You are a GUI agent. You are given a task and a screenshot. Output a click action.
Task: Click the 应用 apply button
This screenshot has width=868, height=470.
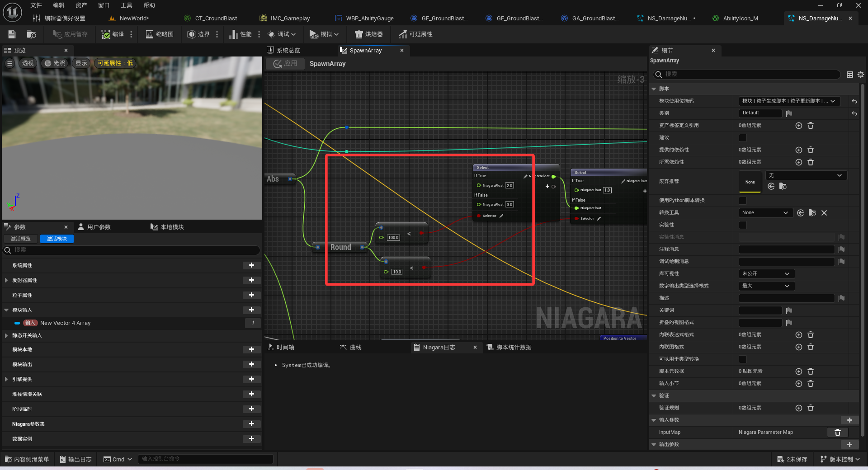286,64
